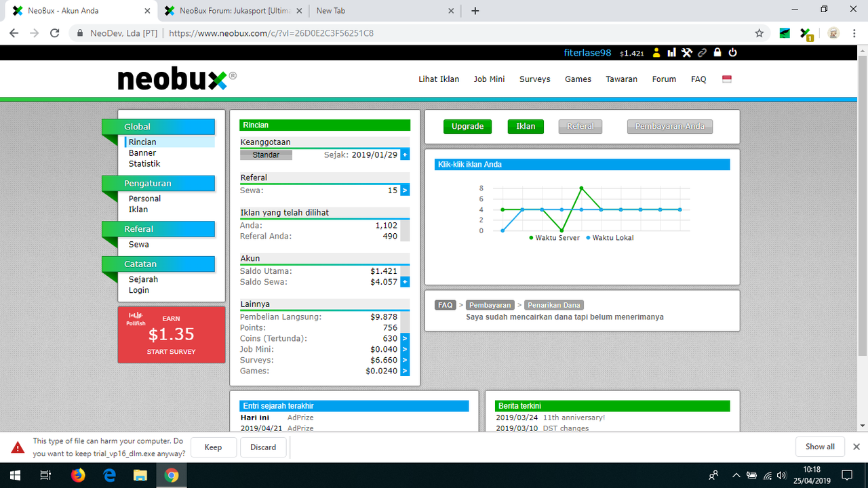Keep the downloaded trial_vp16_dlm.exe file

[x=213, y=447]
